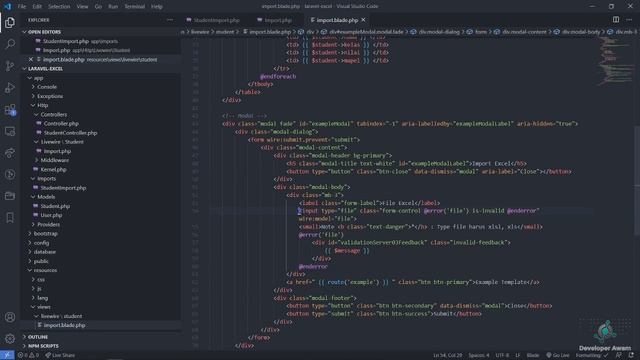This screenshot has width=640, height=360.
Task: Expand the Console folder
Action: (x=100, y=87)
